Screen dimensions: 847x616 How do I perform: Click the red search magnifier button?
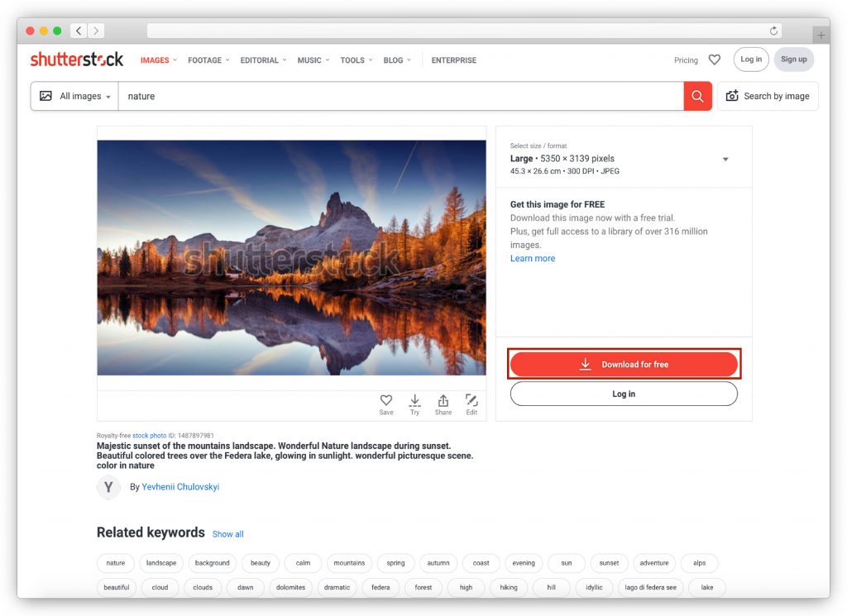697,96
